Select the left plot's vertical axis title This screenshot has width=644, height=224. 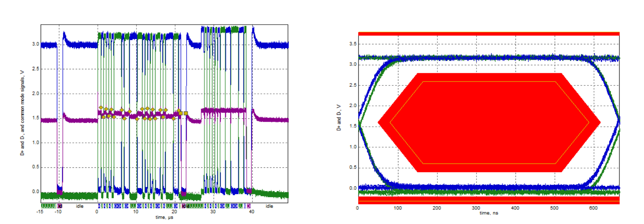(x=22, y=113)
